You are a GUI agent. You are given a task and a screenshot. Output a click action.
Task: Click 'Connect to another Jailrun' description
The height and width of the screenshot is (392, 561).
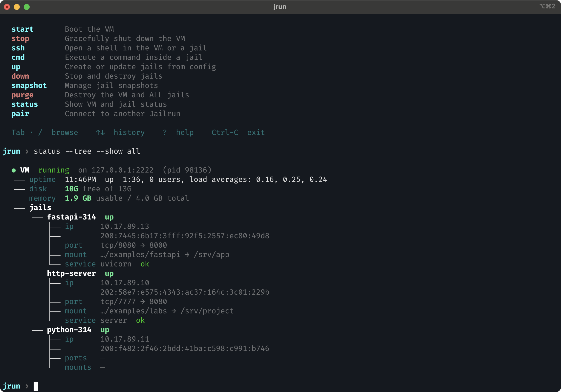point(123,114)
